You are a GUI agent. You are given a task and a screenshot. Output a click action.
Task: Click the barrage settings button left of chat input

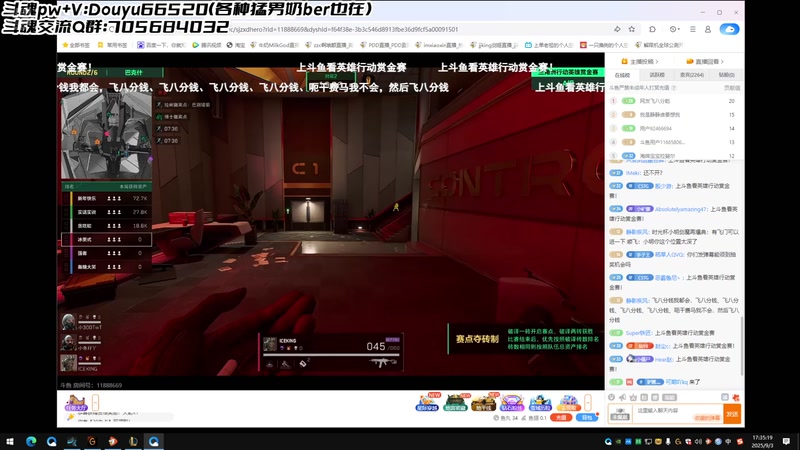coord(620,414)
